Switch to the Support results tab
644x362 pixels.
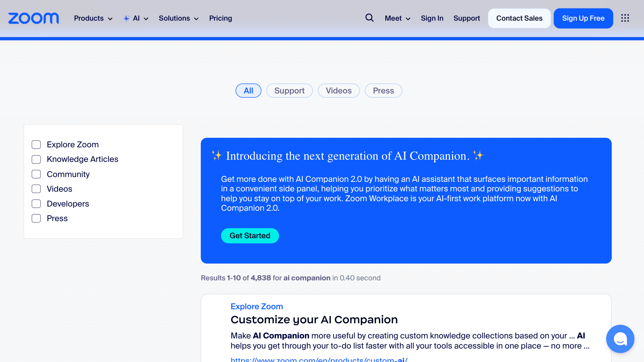[x=289, y=90]
